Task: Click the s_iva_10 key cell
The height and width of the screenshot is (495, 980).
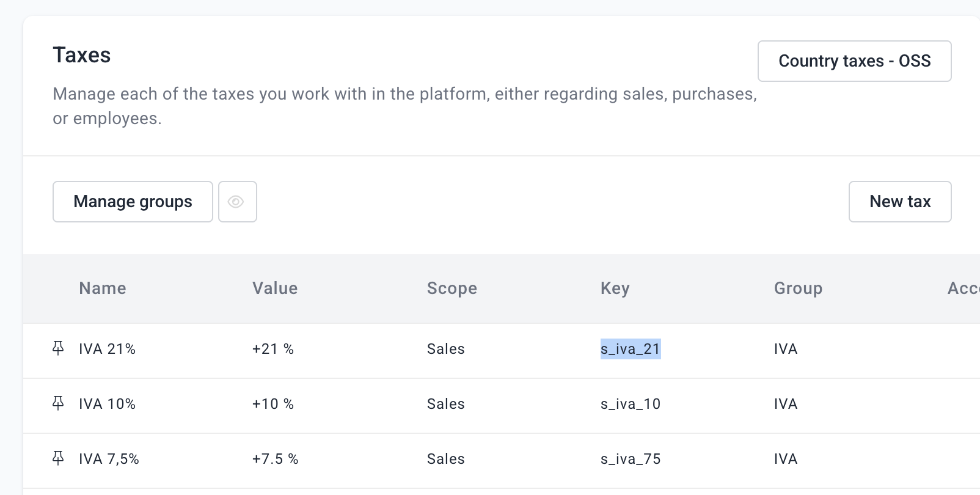Action: point(631,404)
